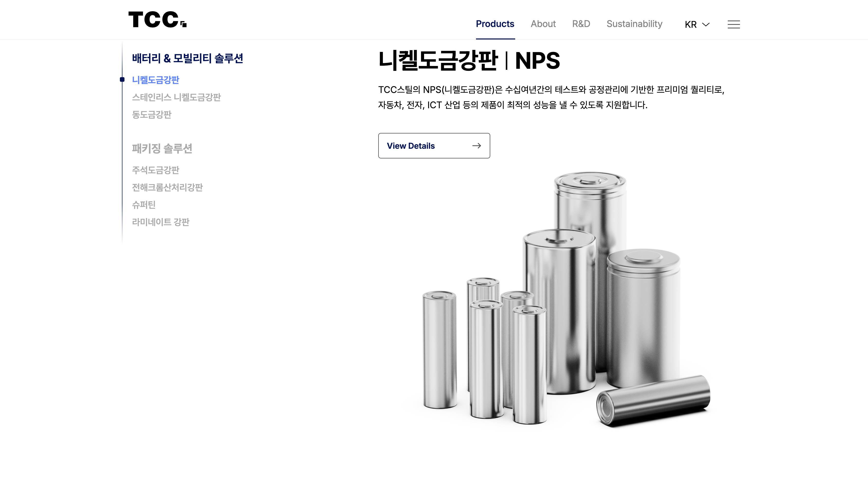Go to the About menu item
The width and height of the screenshot is (868, 487).
543,24
